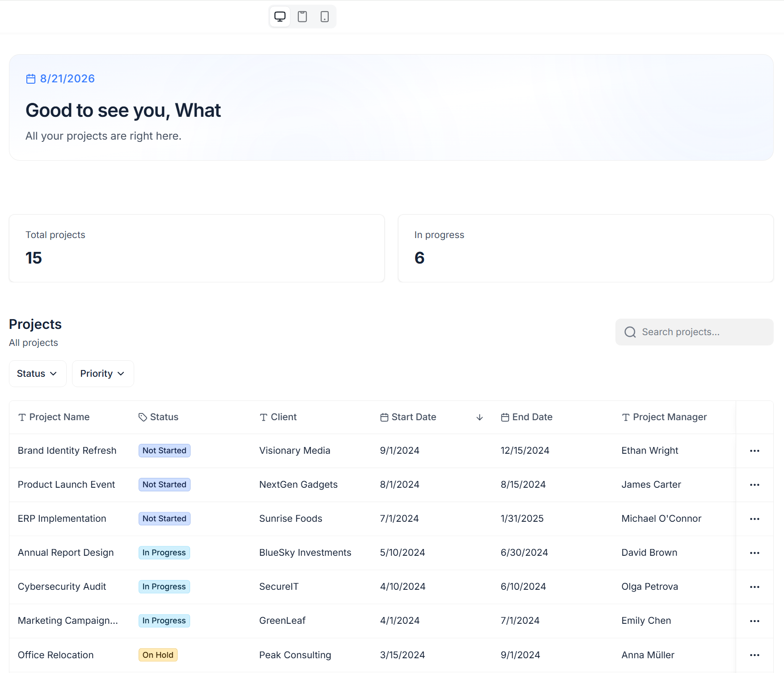Open row actions for Brand Identity Refresh
Viewport: 784px width, 673px height.
pos(754,451)
